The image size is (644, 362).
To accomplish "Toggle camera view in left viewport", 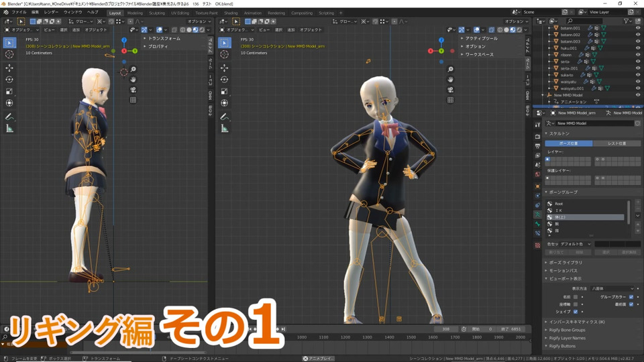I will pos(133,90).
